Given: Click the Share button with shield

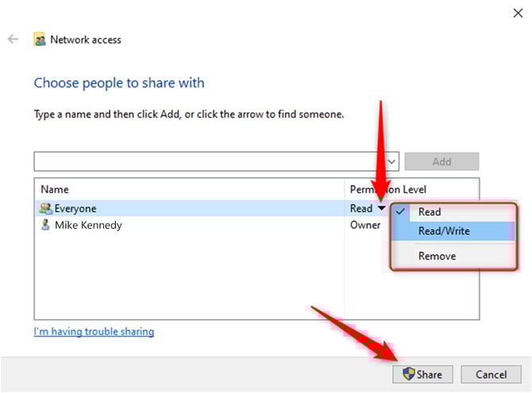Looking at the screenshot, I should (x=422, y=374).
